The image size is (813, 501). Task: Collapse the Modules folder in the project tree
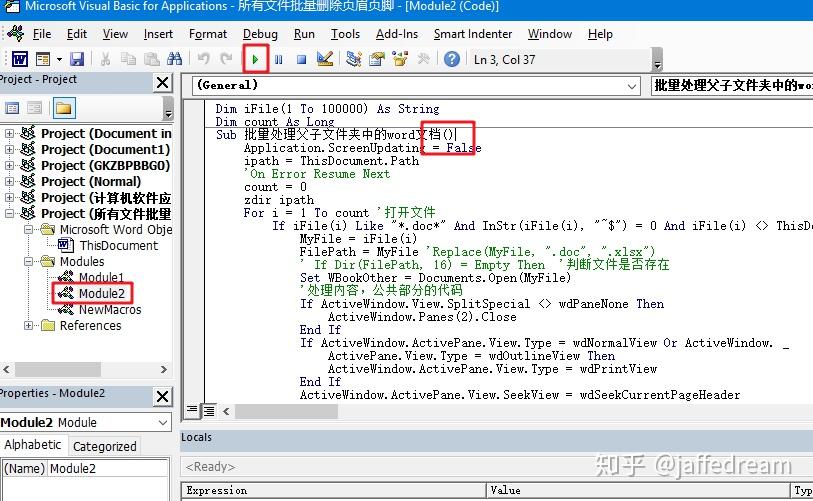(x=29, y=261)
